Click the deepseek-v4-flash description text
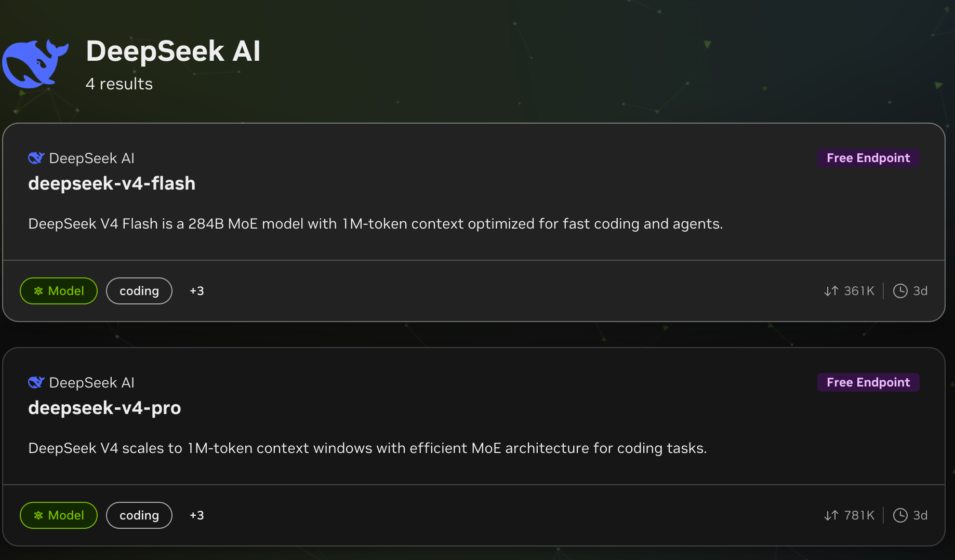 point(375,224)
